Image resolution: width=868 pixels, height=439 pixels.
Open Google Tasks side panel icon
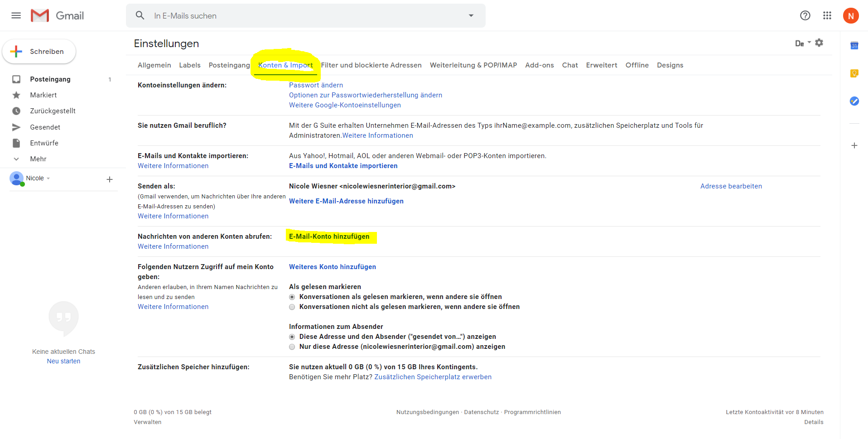pyautogui.click(x=854, y=101)
